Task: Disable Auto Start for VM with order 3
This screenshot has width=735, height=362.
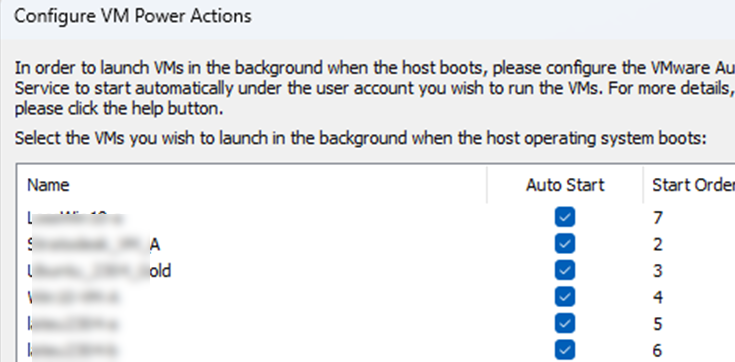Action: pos(565,271)
